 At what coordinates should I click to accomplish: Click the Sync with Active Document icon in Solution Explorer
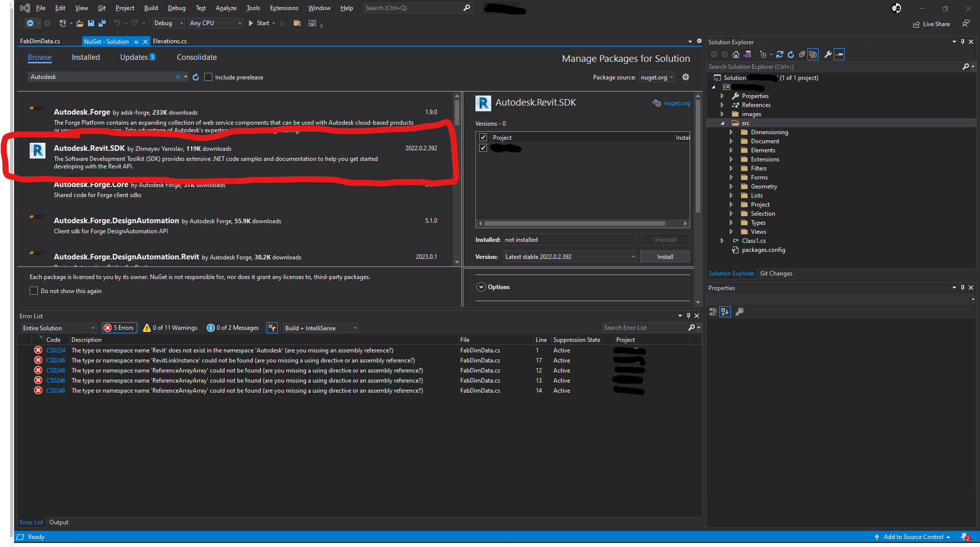point(780,54)
